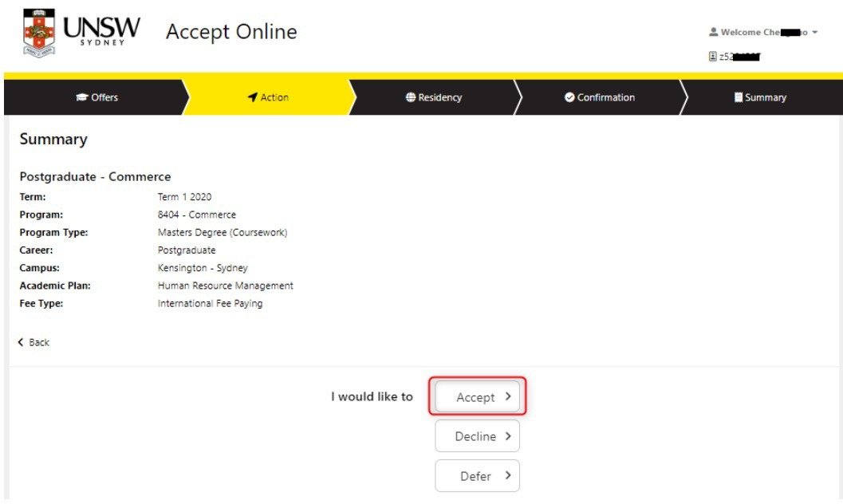Click the ID badge icon beside student number
The image size is (843, 504).
pos(713,57)
